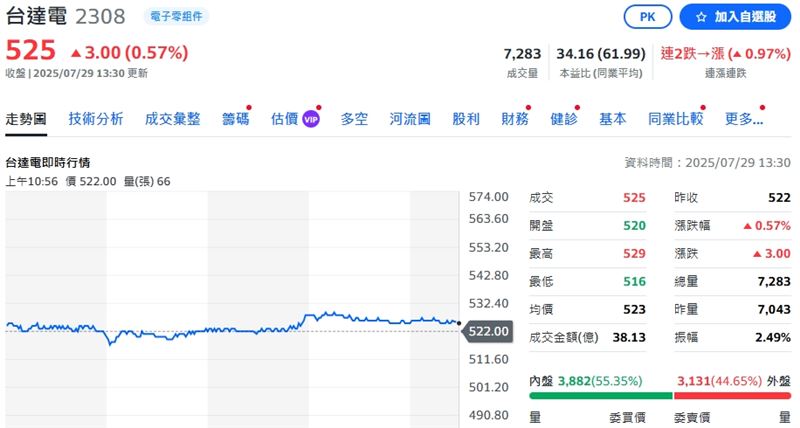
Task: Click the 昨量 value 7,043
Action: pyautogui.click(x=774, y=310)
